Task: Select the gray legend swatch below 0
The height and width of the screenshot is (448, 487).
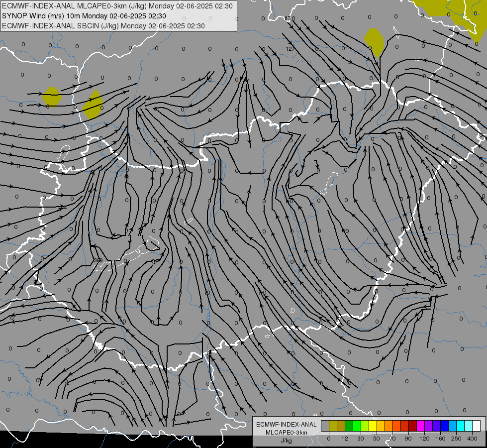Action: click(325, 426)
